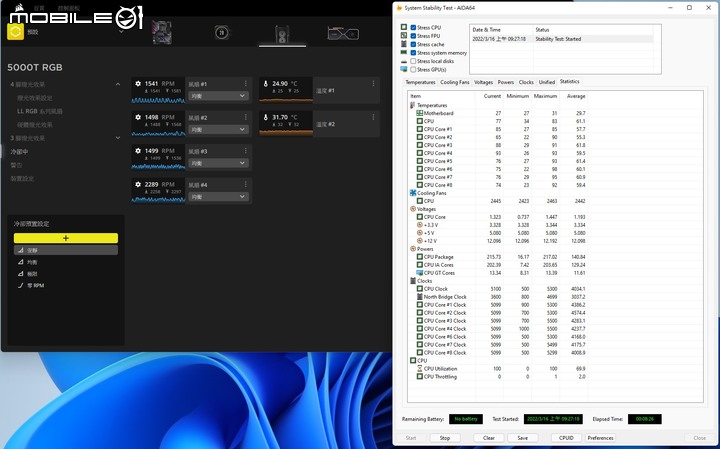Switch to the Voltages tab
The height and width of the screenshot is (449, 720).
click(x=483, y=82)
